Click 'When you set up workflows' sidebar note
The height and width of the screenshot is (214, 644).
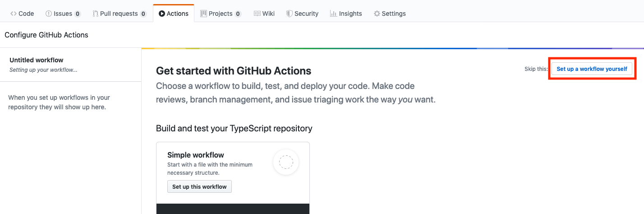pyautogui.click(x=59, y=102)
